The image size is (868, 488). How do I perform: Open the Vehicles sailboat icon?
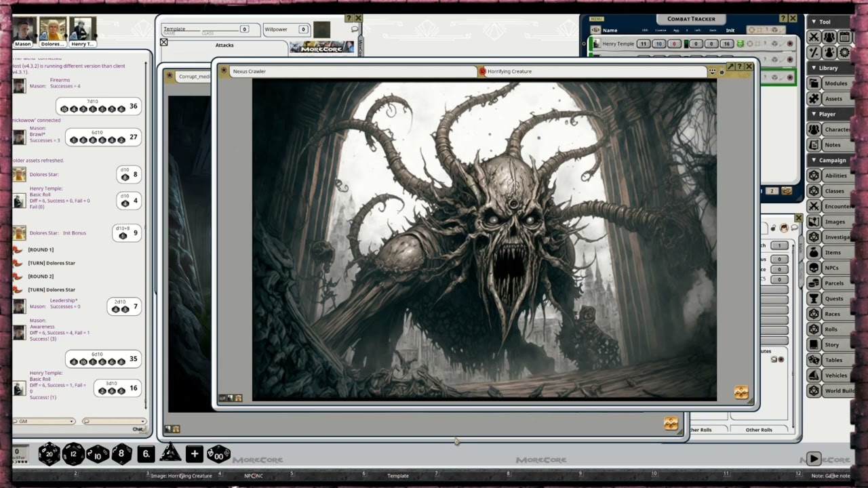click(814, 375)
